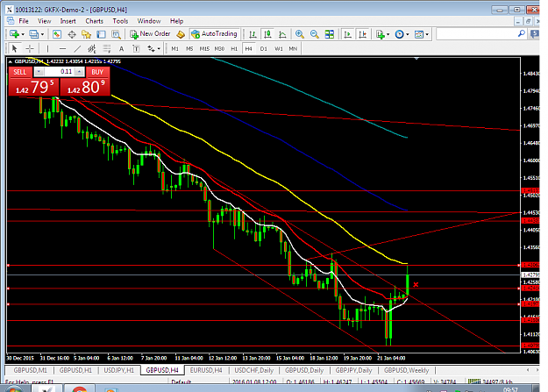Screen dimensions: 548x392
Task: Click the SELL button
Action: pos(20,72)
